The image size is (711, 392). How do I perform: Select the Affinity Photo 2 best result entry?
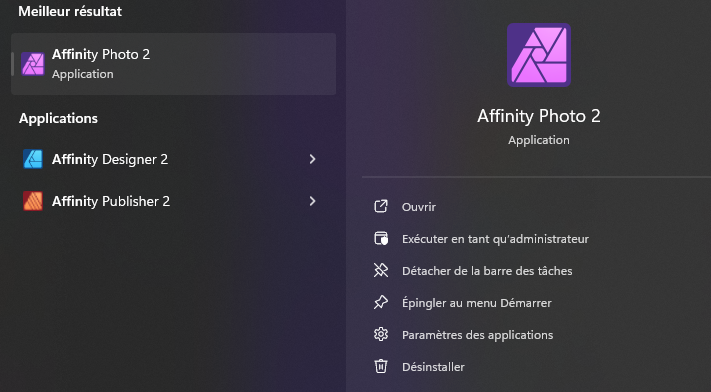point(174,64)
